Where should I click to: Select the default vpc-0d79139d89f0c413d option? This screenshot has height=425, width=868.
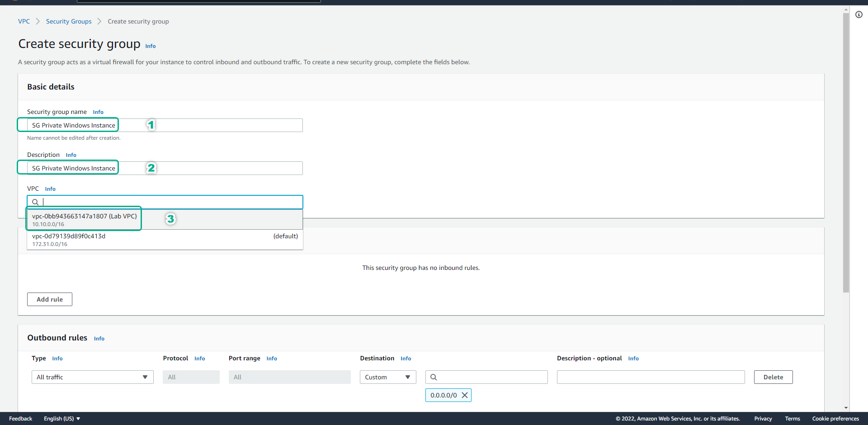tap(165, 240)
